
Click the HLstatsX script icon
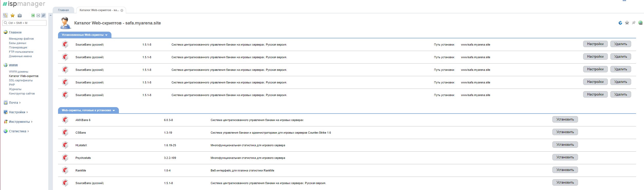click(x=65, y=145)
